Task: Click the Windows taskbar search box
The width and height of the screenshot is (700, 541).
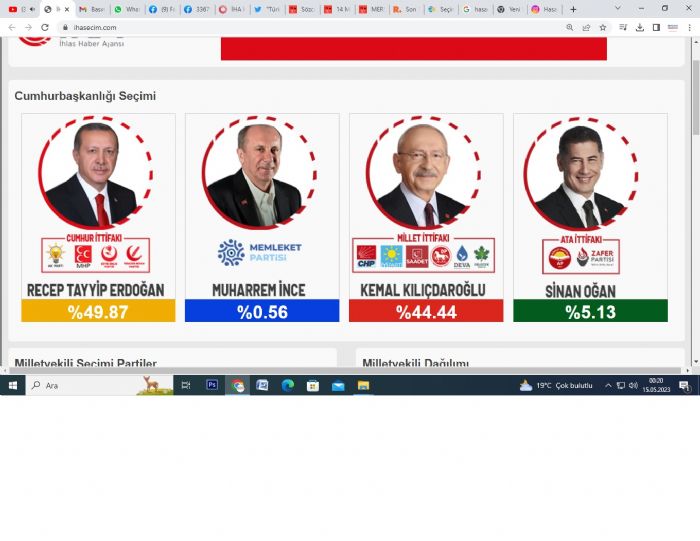Action: [x=100, y=385]
